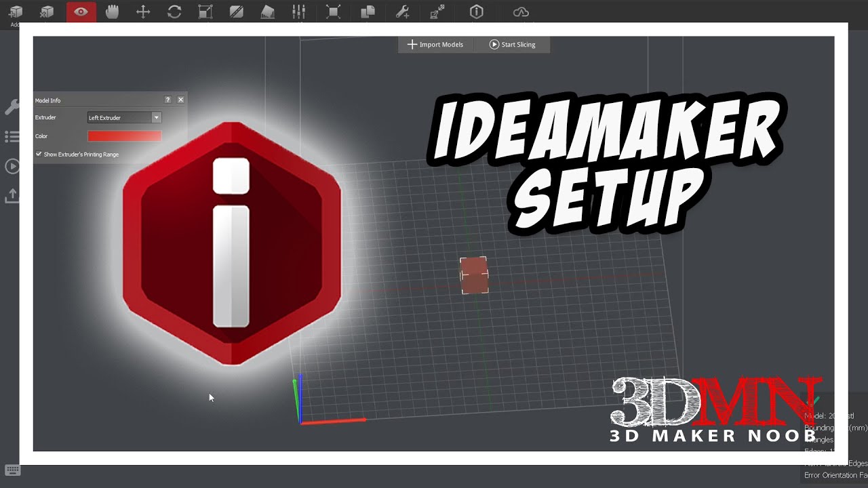Click the help question mark in Model Info

(168, 100)
